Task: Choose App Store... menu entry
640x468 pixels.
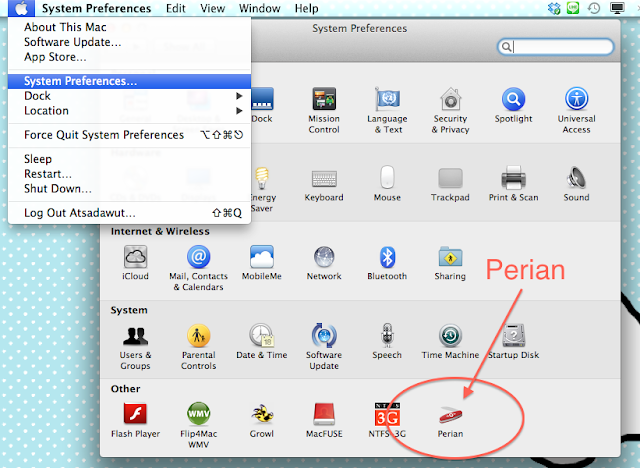Action: pos(129,57)
